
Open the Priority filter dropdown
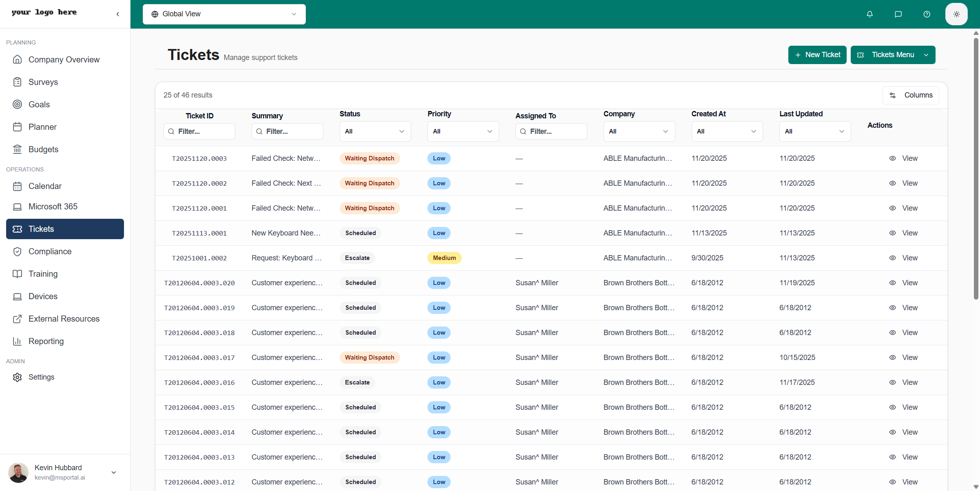463,131
